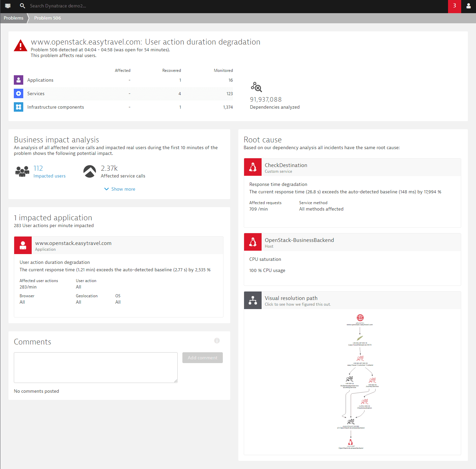Image resolution: width=476 pixels, height=469 pixels.
Task: Click the globe application node in resolution path
Action: (x=360, y=318)
